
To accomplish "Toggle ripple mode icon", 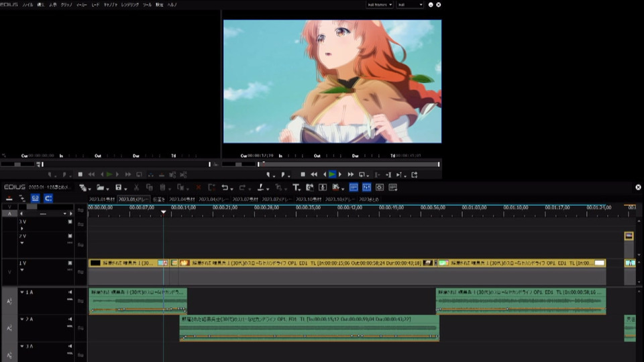I will click(x=22, y=198).
